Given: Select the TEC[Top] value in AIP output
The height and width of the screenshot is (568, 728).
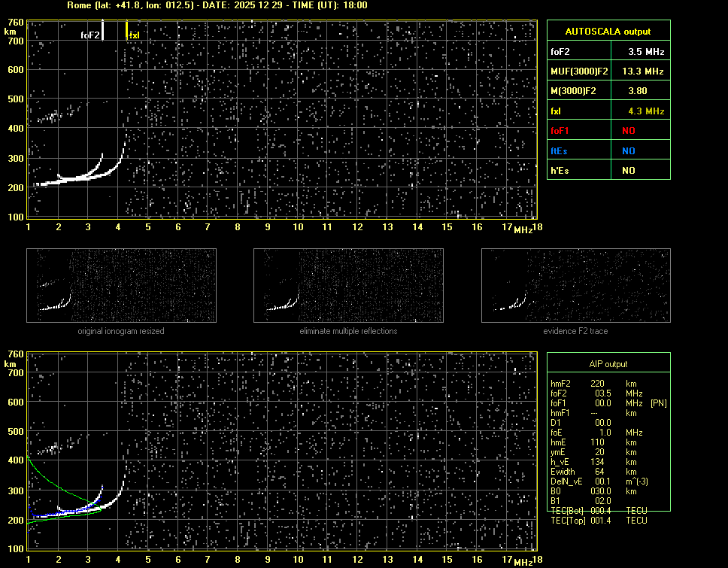Looking at the screenshot, I should (x=602, y=521).
